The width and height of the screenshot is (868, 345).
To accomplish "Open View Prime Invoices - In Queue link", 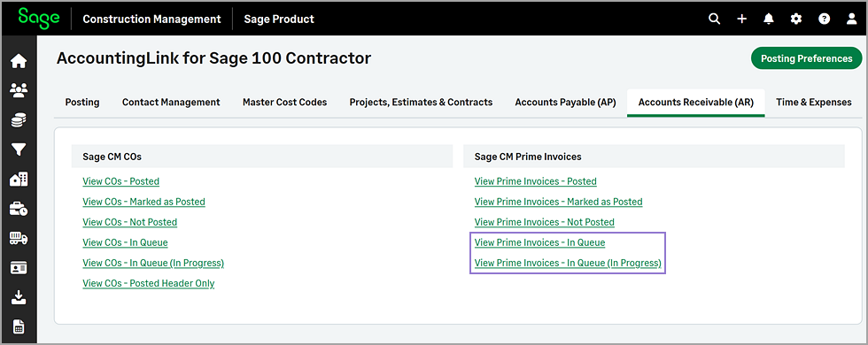I will (x=539, y=242).
